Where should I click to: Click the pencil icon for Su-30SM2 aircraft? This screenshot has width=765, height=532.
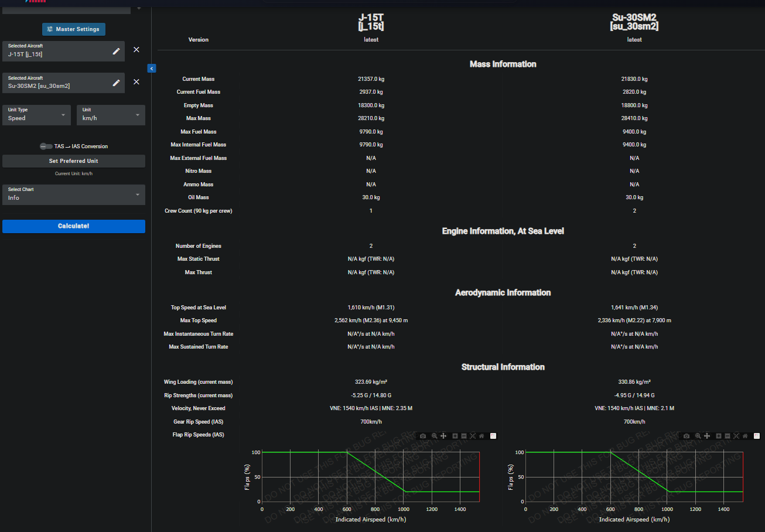pyautogui.click(x=116, y=83)
